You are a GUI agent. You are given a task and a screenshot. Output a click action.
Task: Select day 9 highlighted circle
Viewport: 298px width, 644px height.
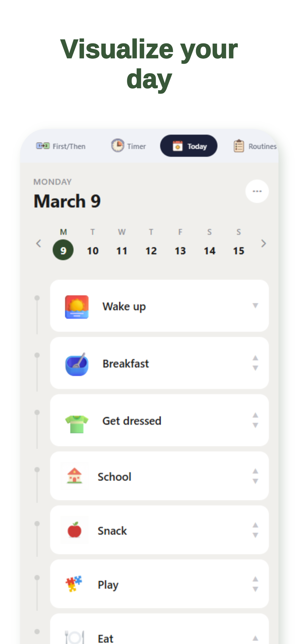pos(63,249)
